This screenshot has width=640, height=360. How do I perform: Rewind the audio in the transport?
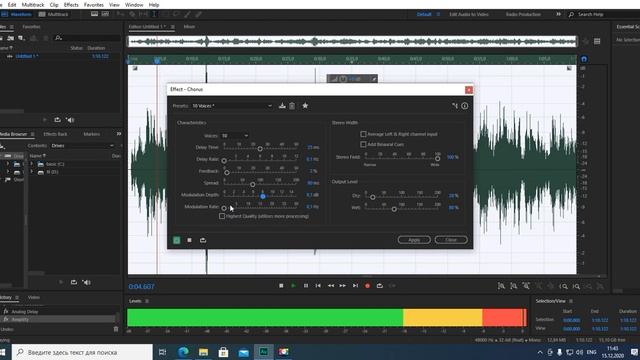(x=331, y=286)
